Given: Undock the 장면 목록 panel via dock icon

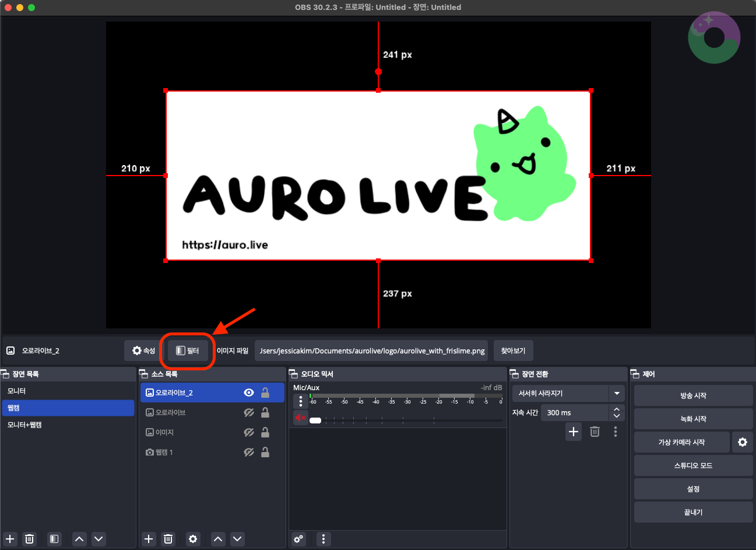Looking at the screenshot, I should (x=5, y=374).
